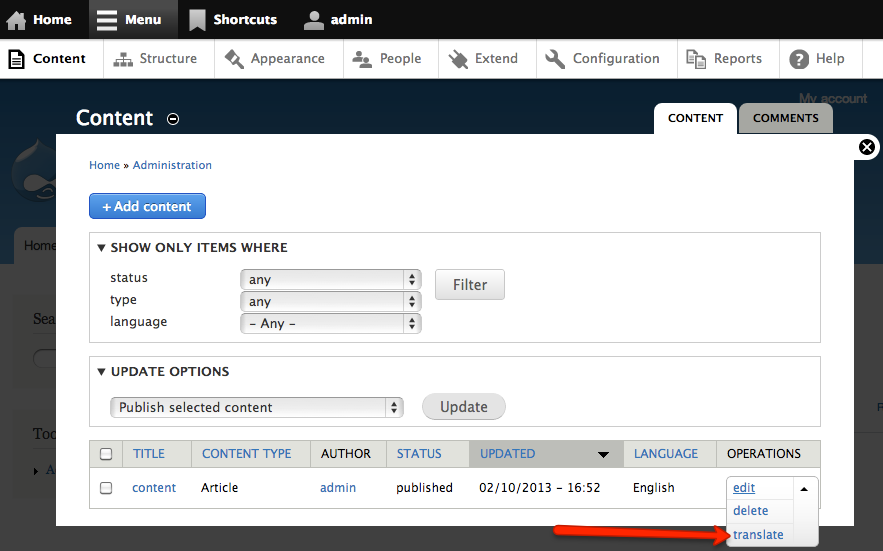The height and width of the screenshot is (551, 883).
Task: Select the Content tab
Action: [695, 118]
